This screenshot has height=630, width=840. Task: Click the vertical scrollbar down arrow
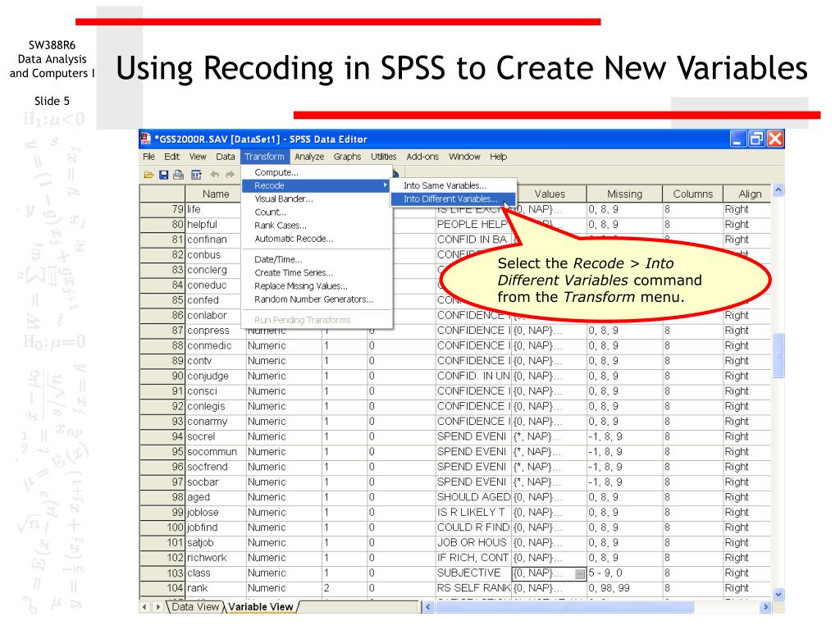coord(779,594)
